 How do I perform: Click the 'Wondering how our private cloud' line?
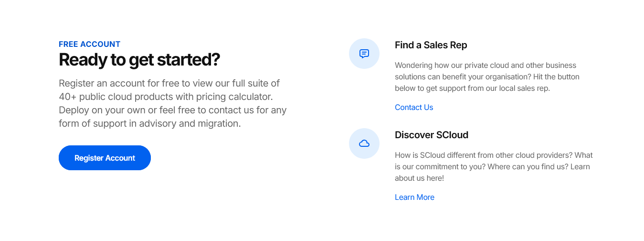(x=486, y=66)
